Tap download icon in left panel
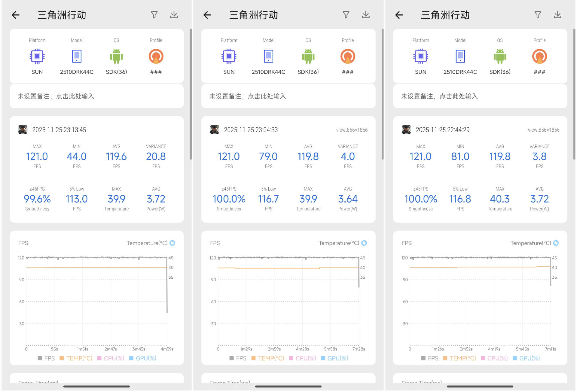577x392 pixels. click(x=174, y=15)
